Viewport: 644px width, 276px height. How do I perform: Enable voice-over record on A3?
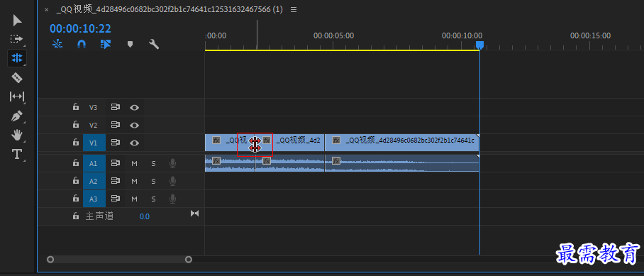173,199
